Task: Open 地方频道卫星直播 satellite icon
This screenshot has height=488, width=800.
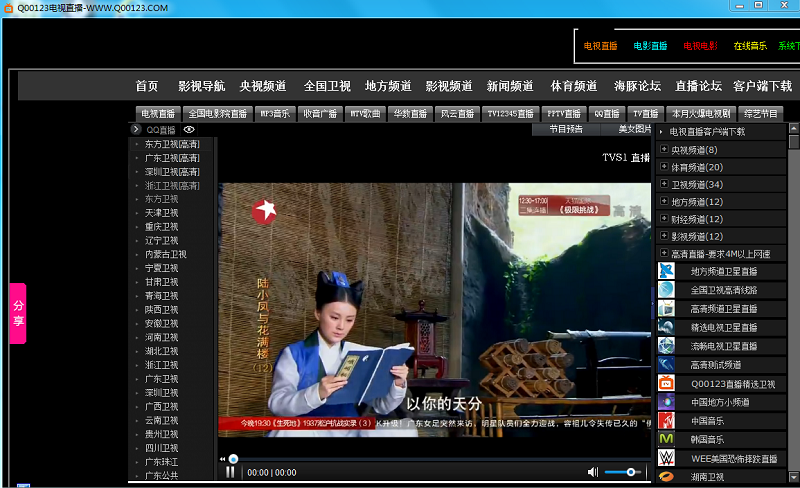Action: 666,271
